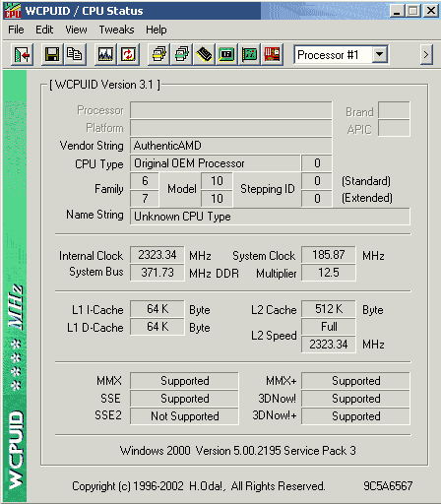Viewport: 441px width, 504px height.
Task: Click the L1 D-Cache 64 K value
Action: 157,327
